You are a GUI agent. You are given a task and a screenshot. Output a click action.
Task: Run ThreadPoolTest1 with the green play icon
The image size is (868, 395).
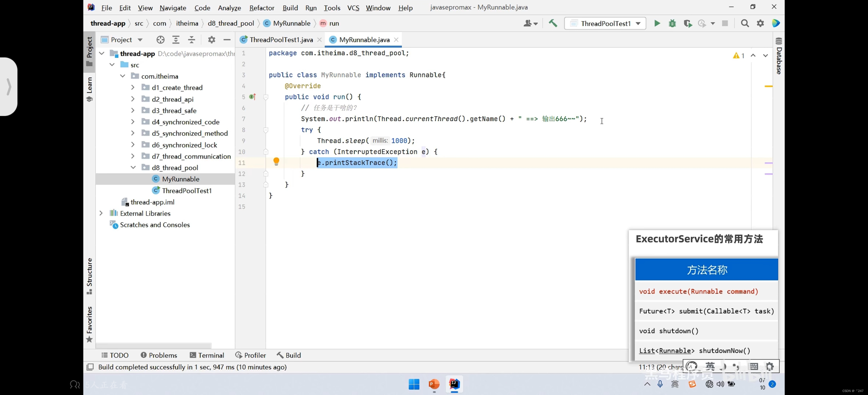(657, 23)
